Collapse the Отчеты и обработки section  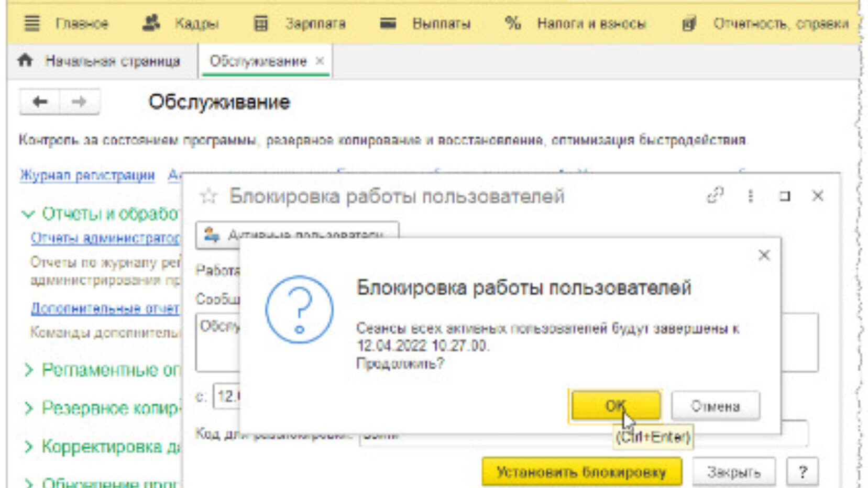click(x=28, y=214)
